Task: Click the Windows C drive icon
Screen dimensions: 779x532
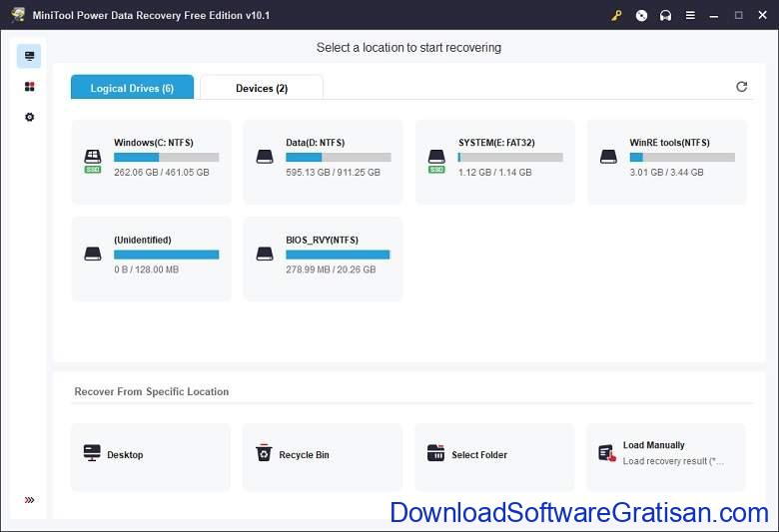Action: tap(93, 160)
